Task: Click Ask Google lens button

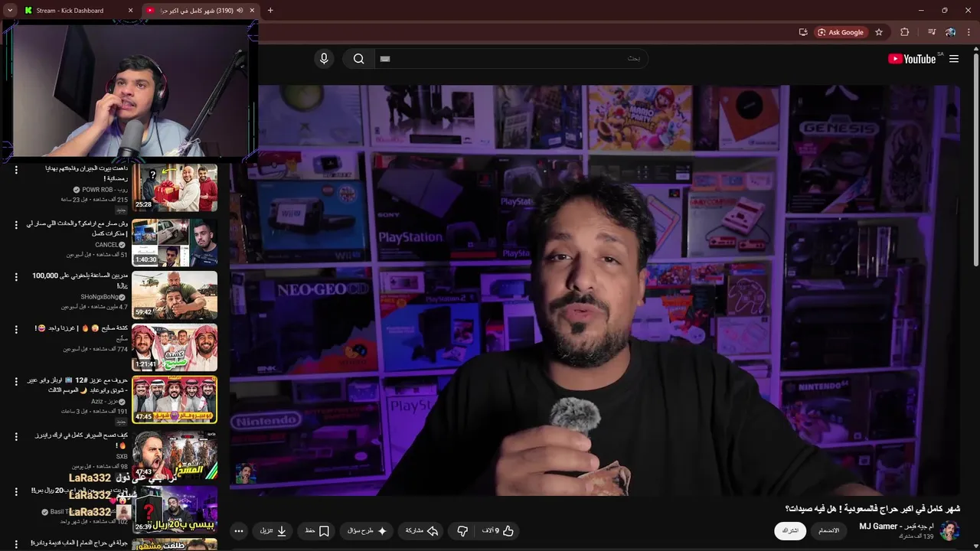Action: click(x=840, y=32)
